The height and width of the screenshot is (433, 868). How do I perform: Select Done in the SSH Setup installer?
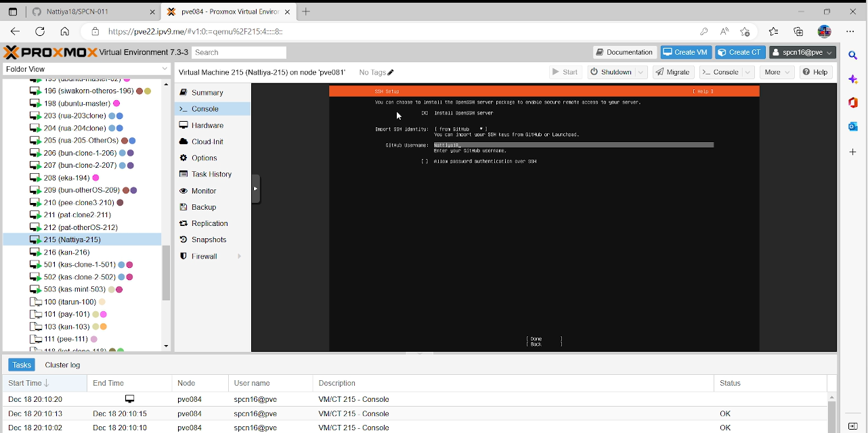(x=544, y=339)
